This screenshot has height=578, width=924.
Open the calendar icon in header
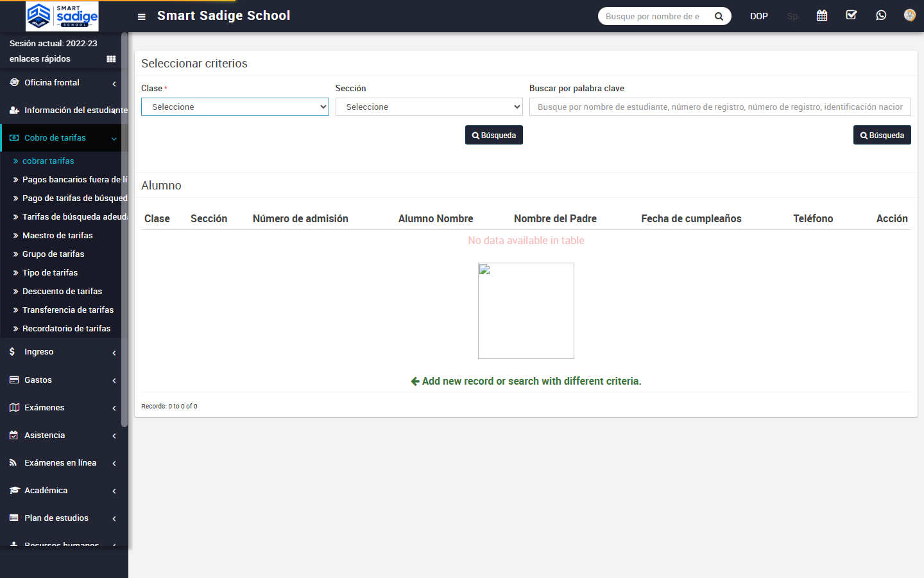[822, 15]
